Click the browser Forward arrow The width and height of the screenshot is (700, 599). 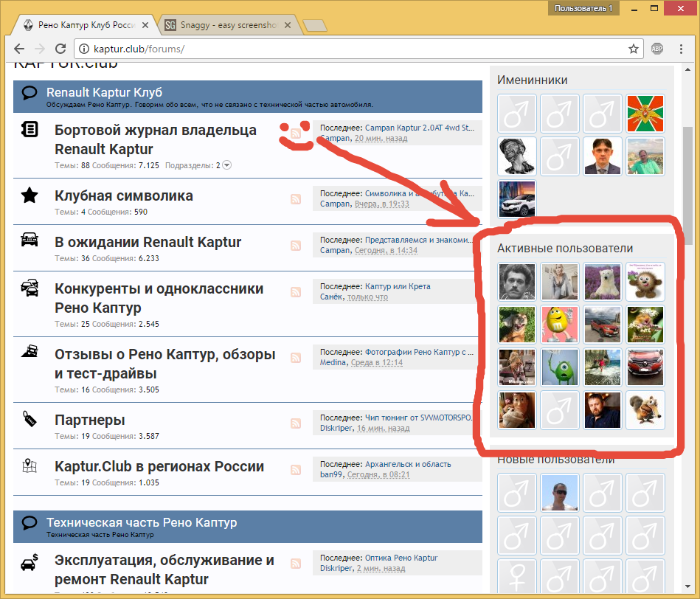[40, 49]
